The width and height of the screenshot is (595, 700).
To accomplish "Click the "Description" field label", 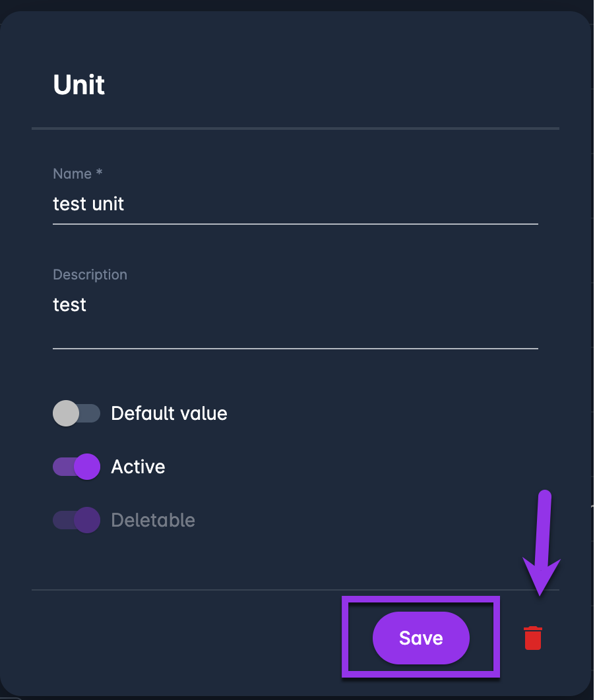I will (90, 274).
